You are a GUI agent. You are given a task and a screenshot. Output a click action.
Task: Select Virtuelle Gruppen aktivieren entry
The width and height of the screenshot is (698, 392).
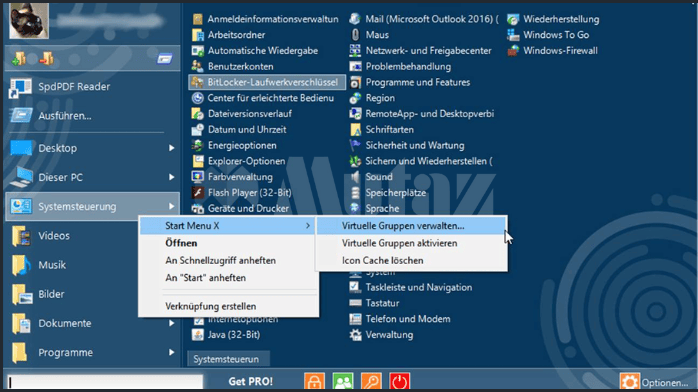click(x=411, y=243)
